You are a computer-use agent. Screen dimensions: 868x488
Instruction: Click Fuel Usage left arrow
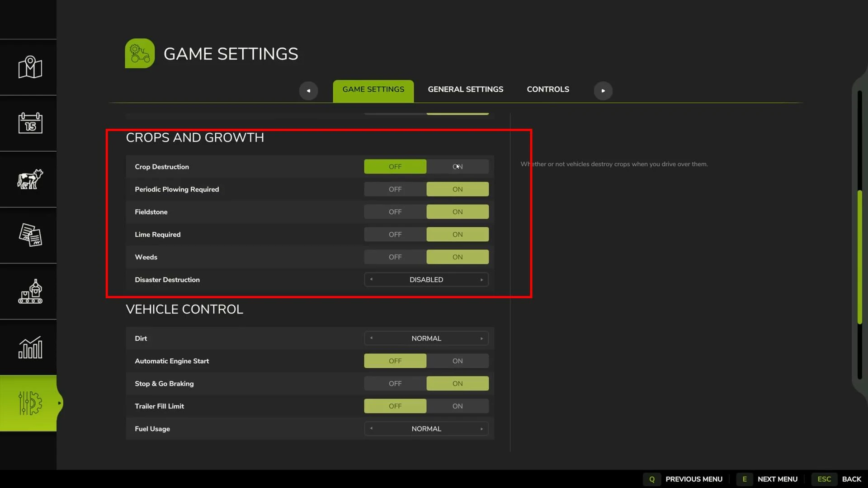tap(371, 428)
